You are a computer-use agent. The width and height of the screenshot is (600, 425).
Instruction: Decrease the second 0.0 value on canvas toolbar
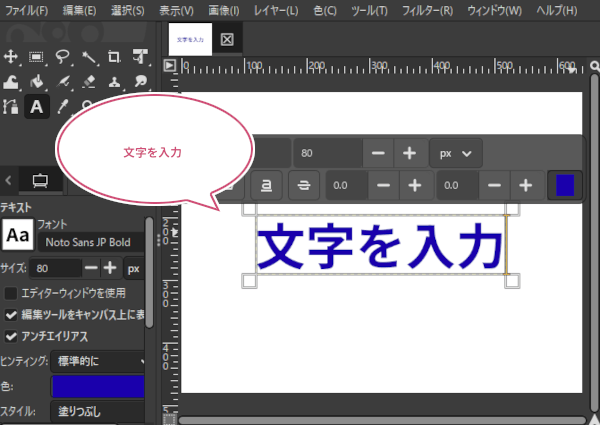[494, 186]
